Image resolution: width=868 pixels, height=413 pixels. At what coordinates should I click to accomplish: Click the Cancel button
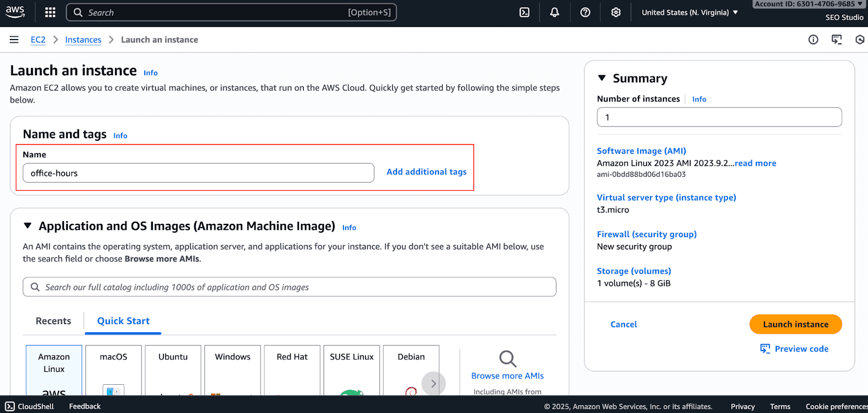point(624,324)
